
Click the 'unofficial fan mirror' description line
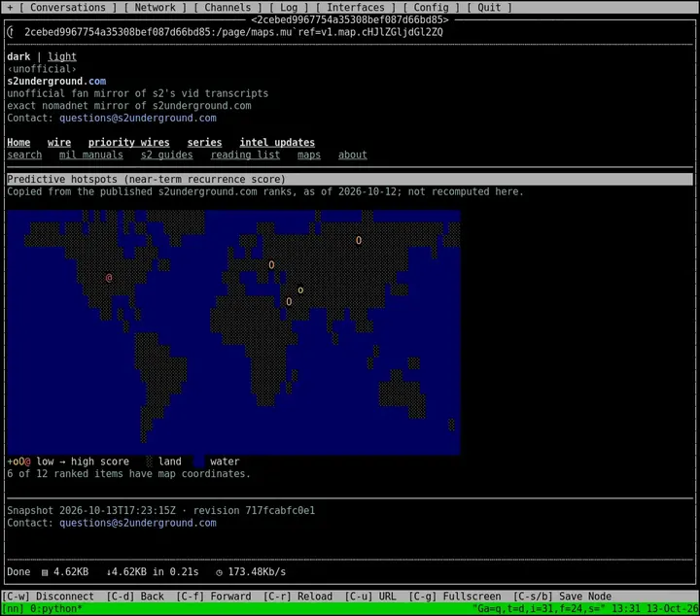pyautogui.click(x=137, y=93)
